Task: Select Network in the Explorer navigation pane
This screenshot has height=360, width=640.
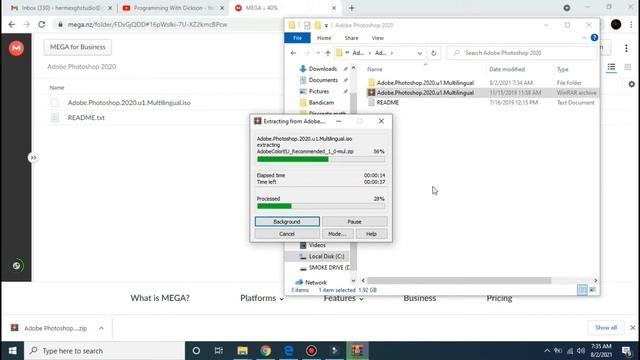Action: pos(316,282)
